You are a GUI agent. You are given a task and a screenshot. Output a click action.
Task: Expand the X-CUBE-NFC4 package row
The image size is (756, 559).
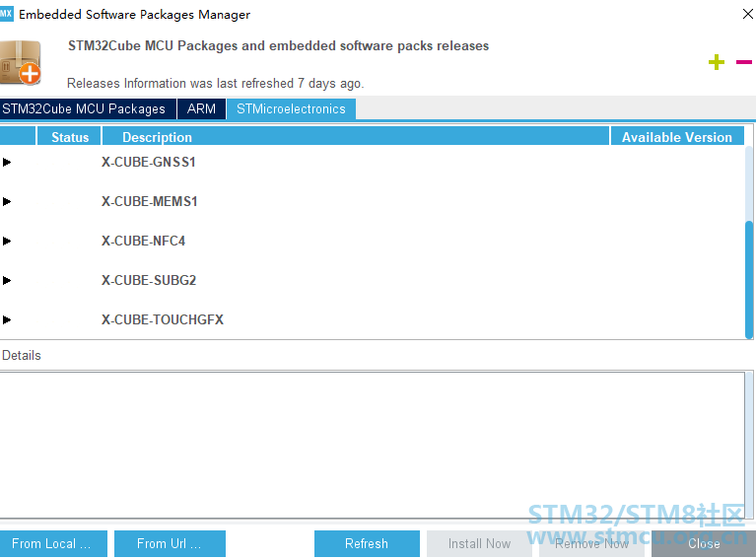click(x=7, y=242)
